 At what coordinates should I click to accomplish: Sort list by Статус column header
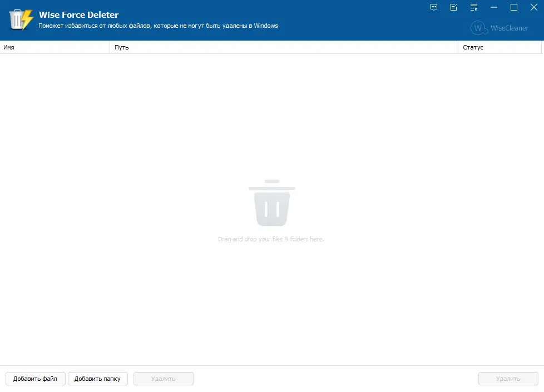tap(500, 47)
